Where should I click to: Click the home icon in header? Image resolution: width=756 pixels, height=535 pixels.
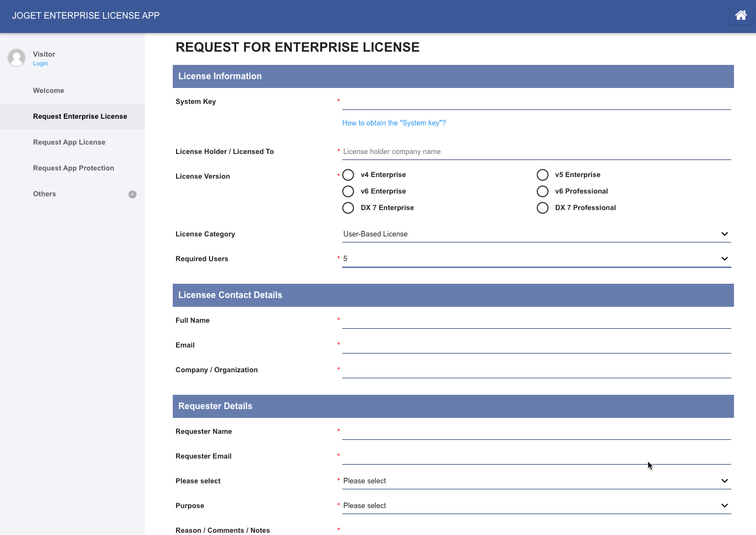pos(741,15)
